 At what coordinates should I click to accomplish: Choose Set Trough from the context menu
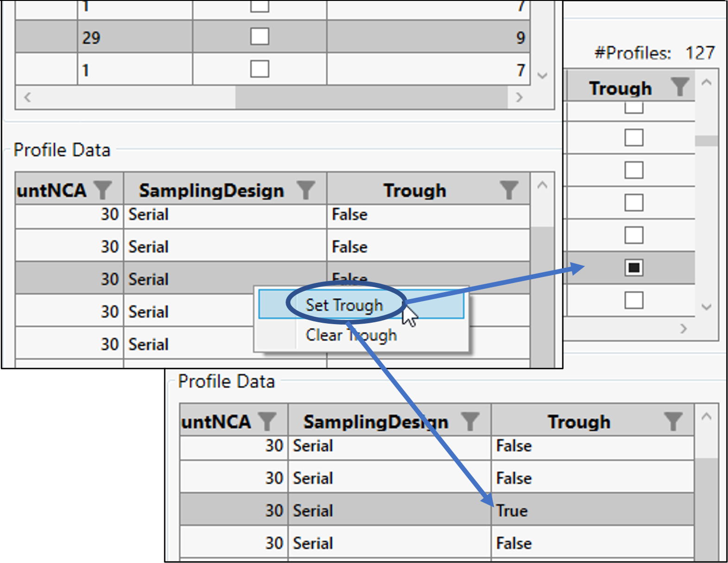(344, 305)
